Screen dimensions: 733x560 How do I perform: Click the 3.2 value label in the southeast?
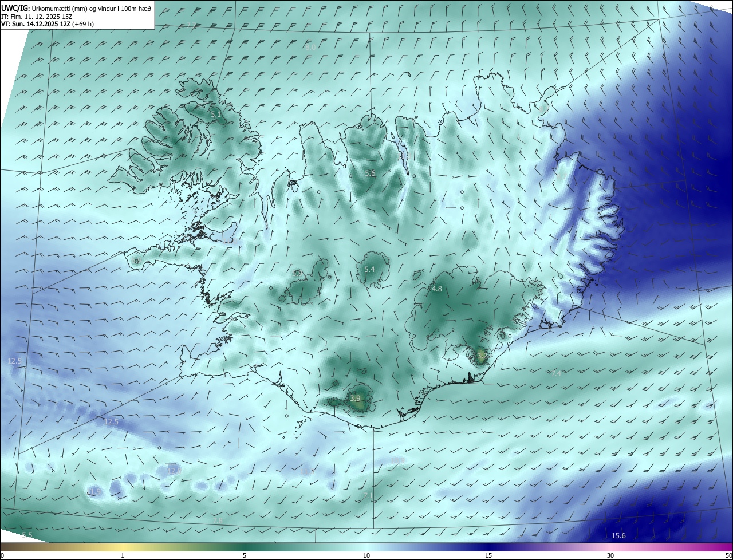tap(482, 356)
